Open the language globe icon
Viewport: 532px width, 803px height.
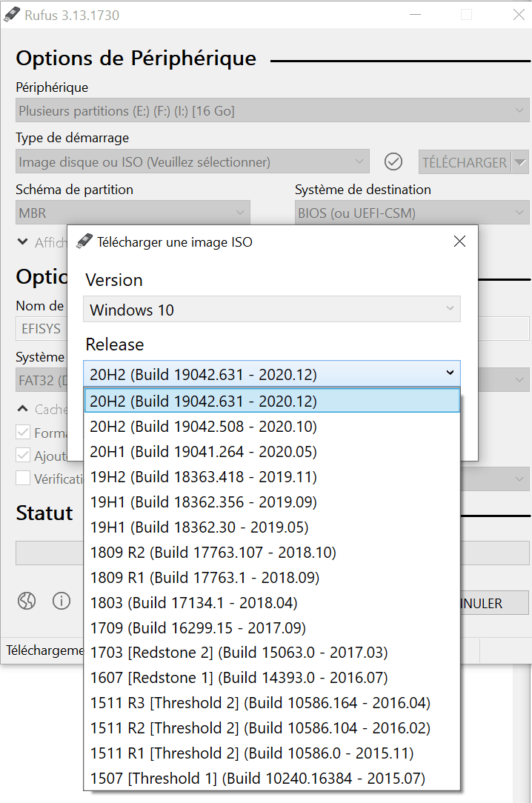(x=27, y=600)
